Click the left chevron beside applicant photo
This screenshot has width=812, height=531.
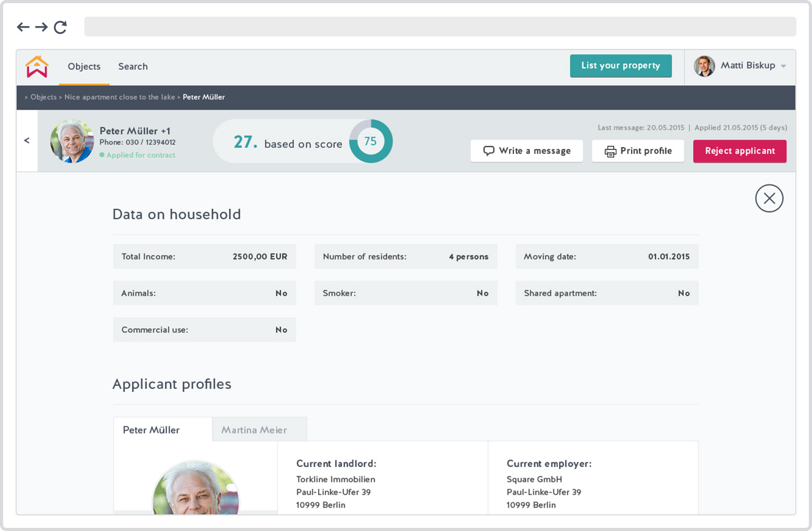(x=27, y=141)
